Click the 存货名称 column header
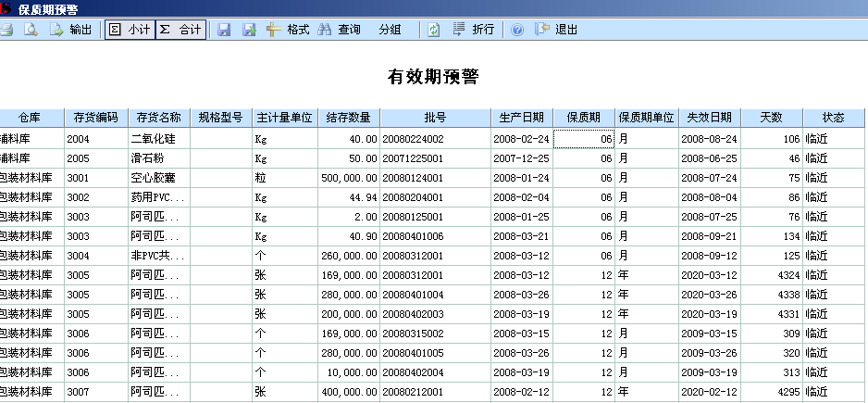The width and height of the screenshot is (868, 403). pyautogui.click(x=159, y=118)
